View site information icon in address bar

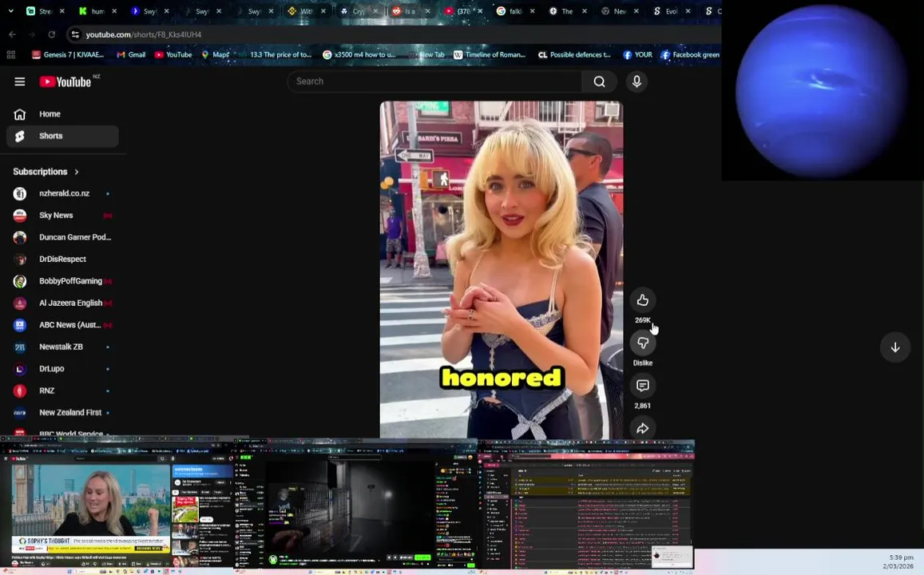click(75, 35)
